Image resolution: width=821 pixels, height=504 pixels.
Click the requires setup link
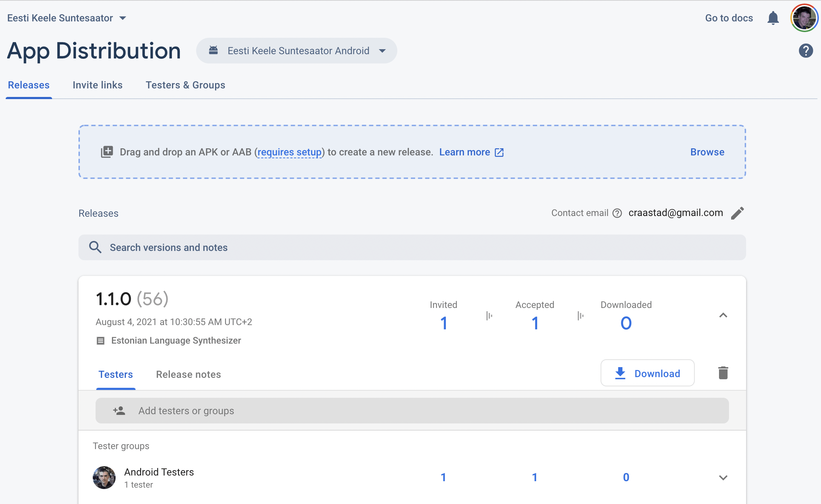coord(290,152)
